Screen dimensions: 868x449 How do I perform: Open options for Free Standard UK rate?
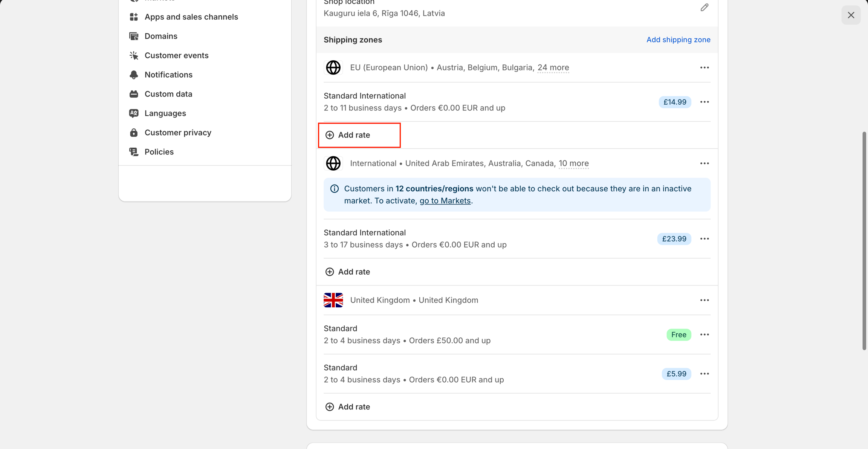pos(704,334)
